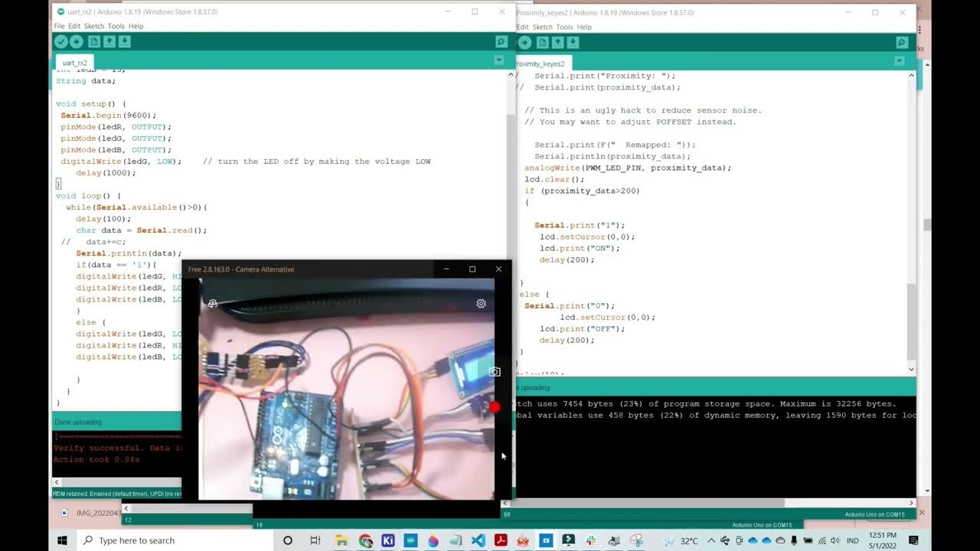
Task: Open Serial Monitor in Proximity_keyes2 window
Action: point(902,43)
